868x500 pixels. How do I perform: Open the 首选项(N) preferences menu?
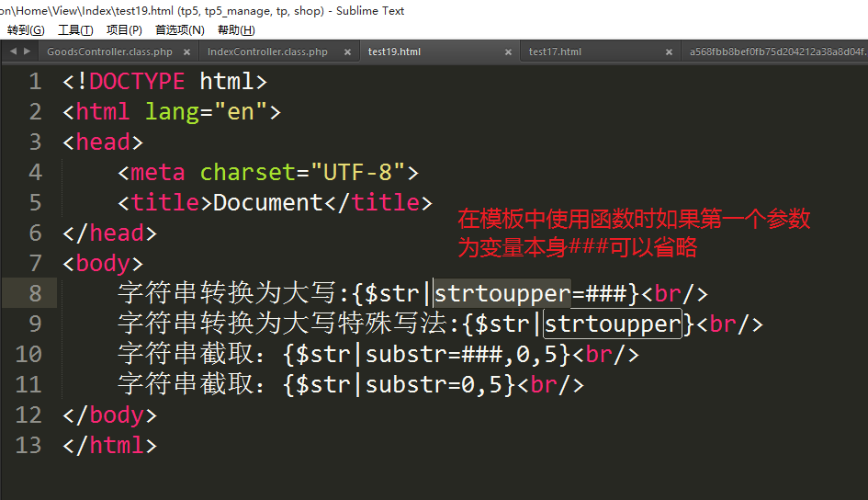(x=179, y=30)
